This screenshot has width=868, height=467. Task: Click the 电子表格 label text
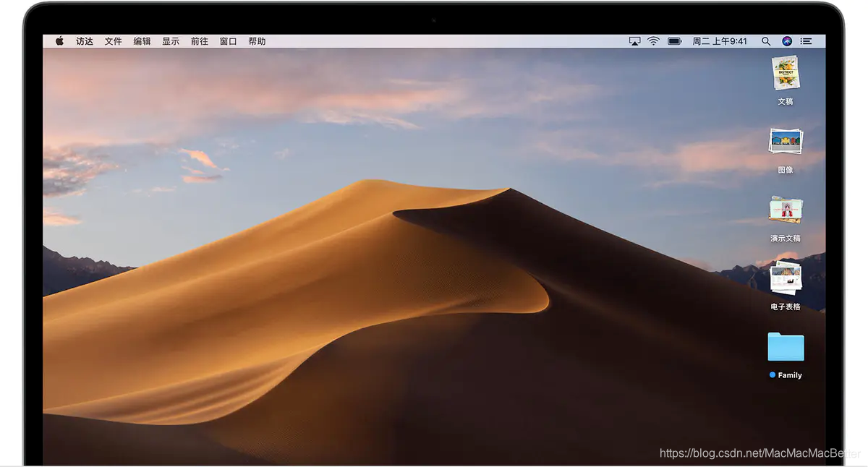(786, 307)
